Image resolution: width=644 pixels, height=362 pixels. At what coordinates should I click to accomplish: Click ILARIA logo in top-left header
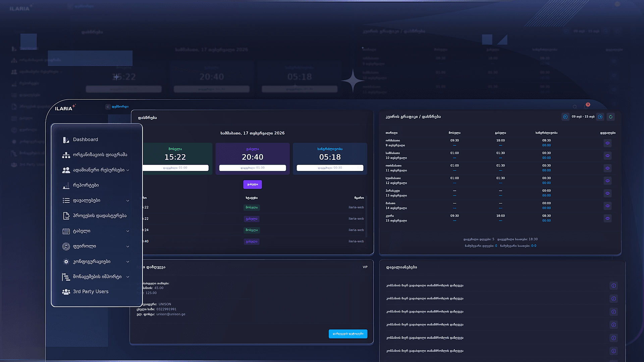tap(64, 108)
